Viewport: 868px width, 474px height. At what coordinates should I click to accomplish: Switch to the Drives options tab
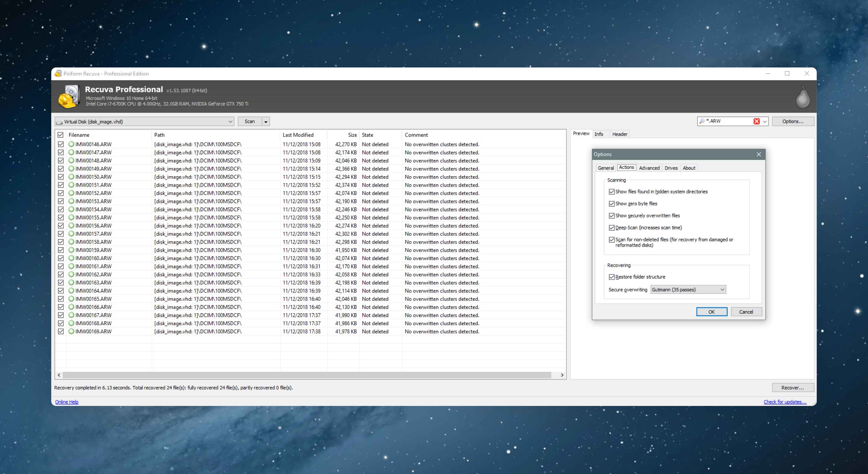tap(671, 168)
